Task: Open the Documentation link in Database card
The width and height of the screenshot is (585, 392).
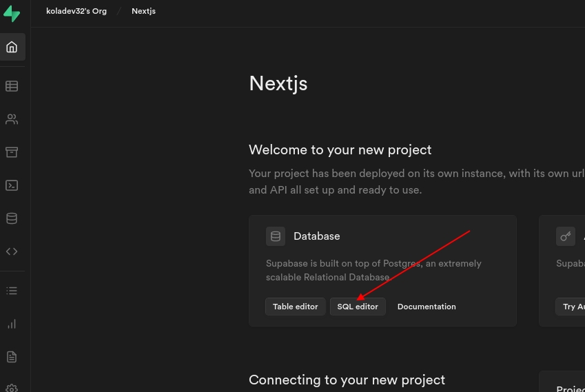Action: coord(427,307)
